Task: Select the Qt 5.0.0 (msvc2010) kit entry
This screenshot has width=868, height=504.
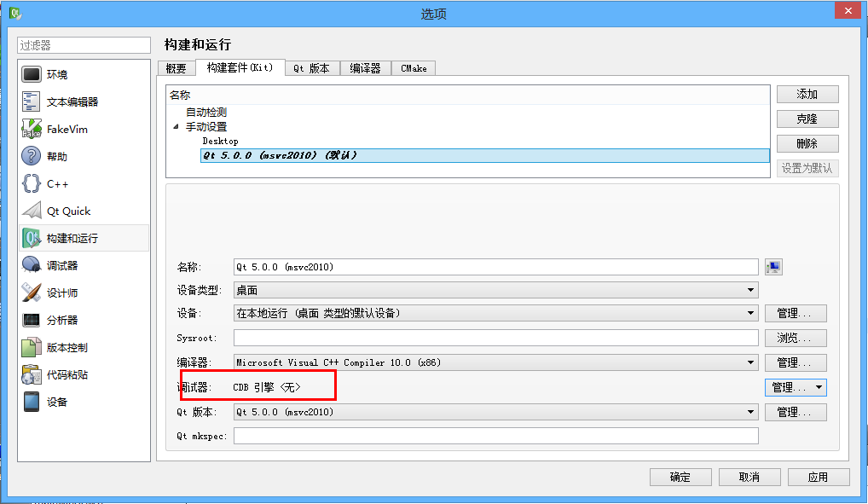Action: (x=273, y=154)
